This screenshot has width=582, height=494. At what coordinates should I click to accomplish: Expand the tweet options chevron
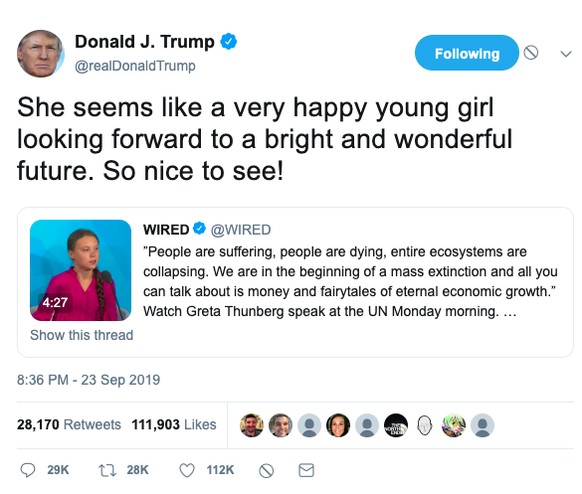pyautogui.click(x=566, y=54)
